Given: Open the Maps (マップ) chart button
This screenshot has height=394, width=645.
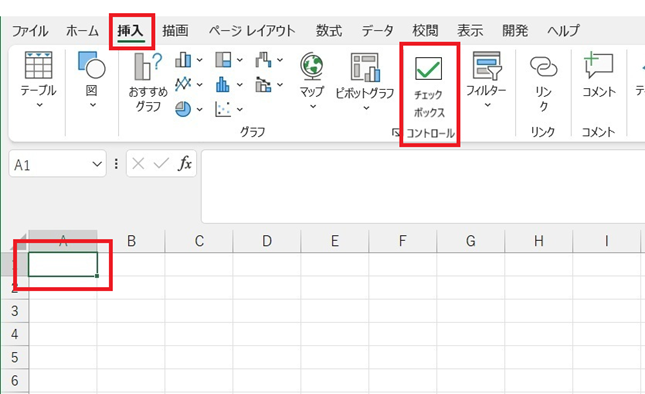Looking at the screenshot, I should click(x=312, y=80).
